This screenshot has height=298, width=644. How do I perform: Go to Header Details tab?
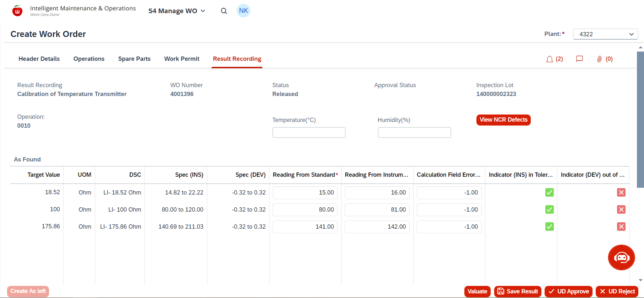pos(39,59)
